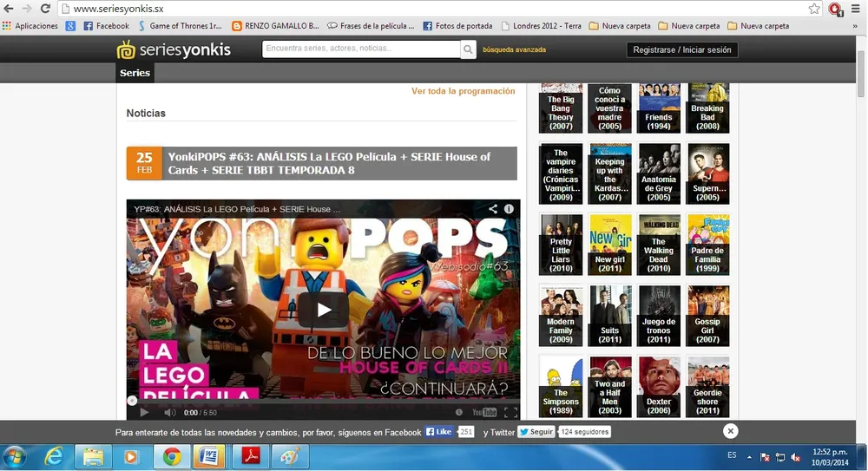Open the RENZO GAMALLO bookmark
The image size is (868, 471).
point(275,25)
